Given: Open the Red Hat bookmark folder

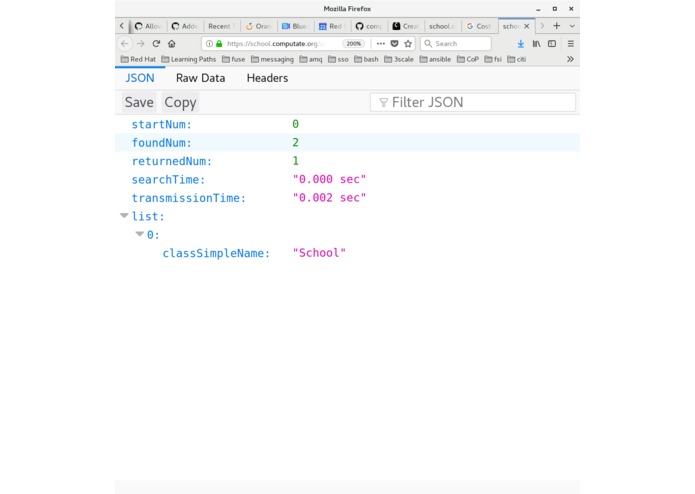Looking at the screenshot, I should point(138,59).
